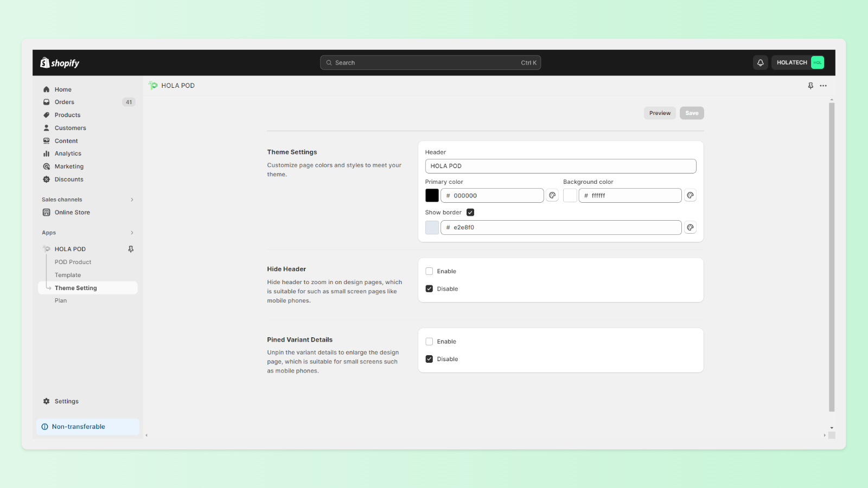Open the Template submenu item
The image size is (868, 488).
[68, 275]
